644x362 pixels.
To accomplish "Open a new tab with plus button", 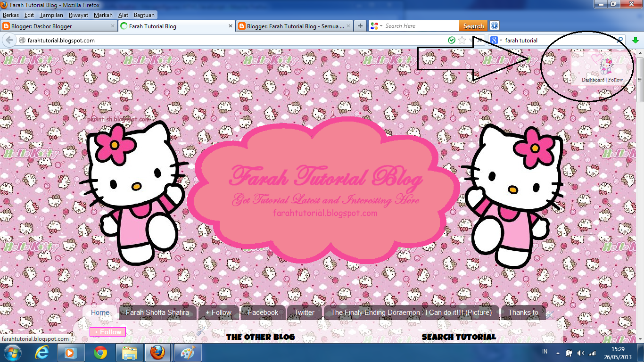I will click(x=360, y=26).
